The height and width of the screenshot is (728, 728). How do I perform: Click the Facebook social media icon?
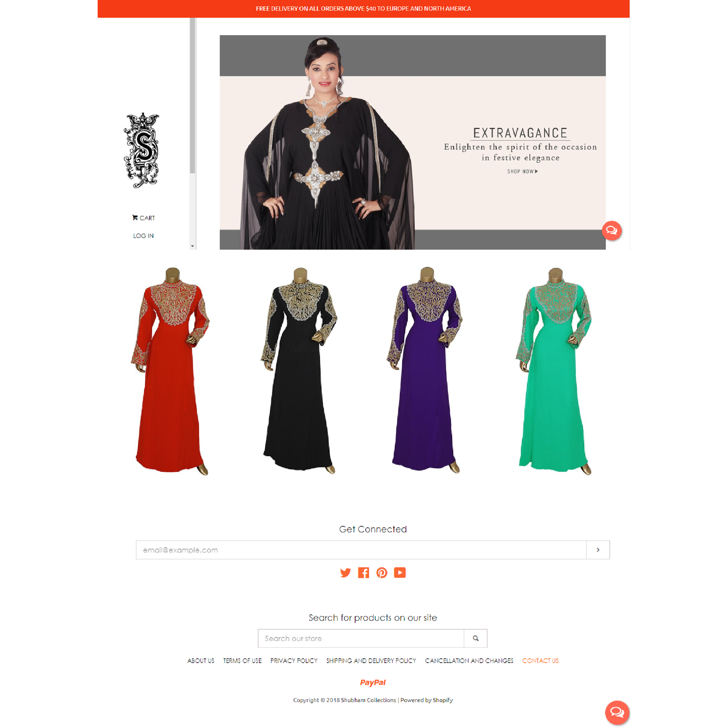363,573
